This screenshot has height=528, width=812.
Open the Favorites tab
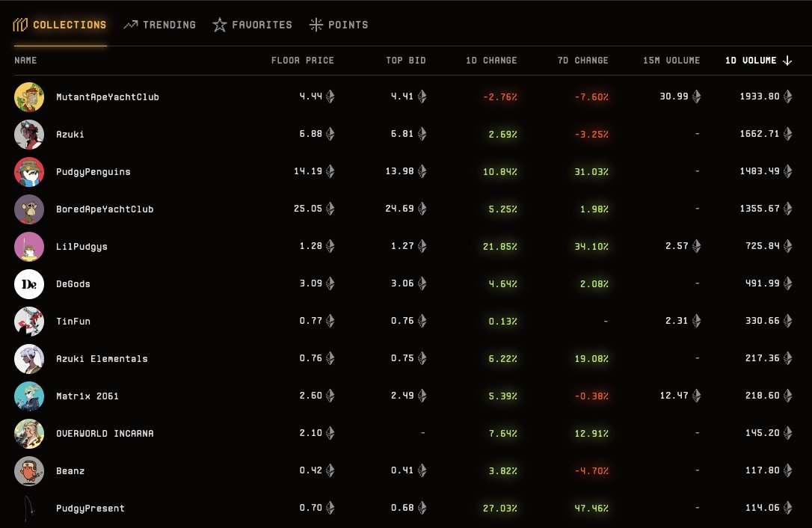[x=252, y=25]
